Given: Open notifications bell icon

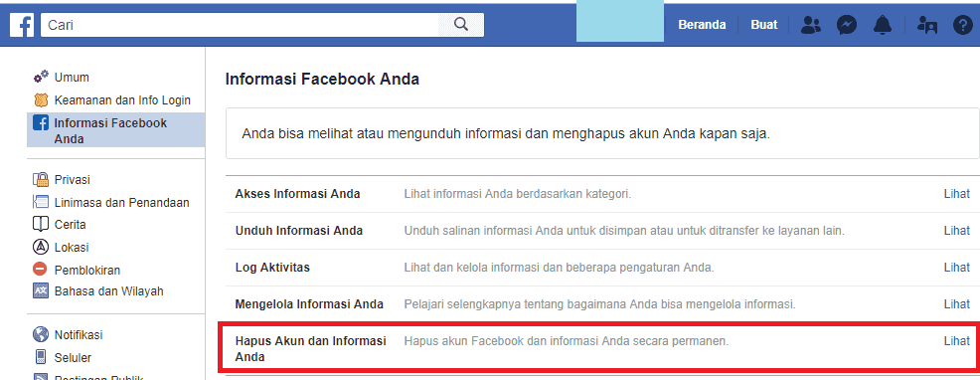Looking at the screenshot, I should click(883, 25).
